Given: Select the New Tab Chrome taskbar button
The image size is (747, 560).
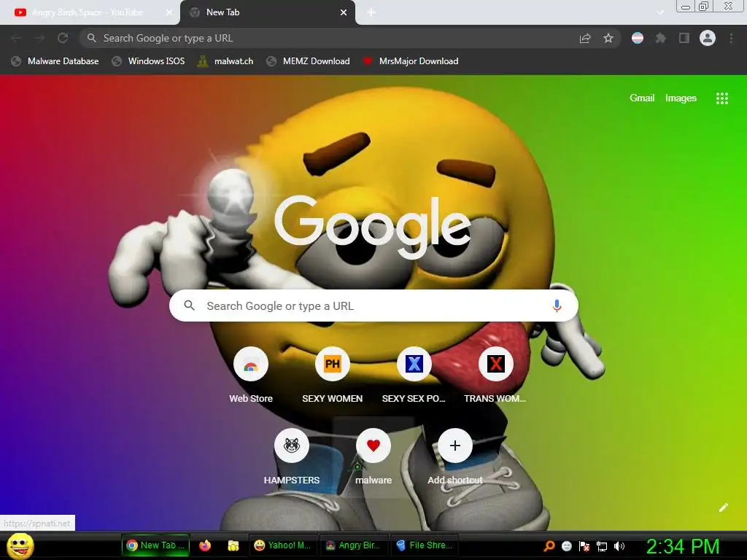Looking at the screenshot, I should (x=156, y=545).
